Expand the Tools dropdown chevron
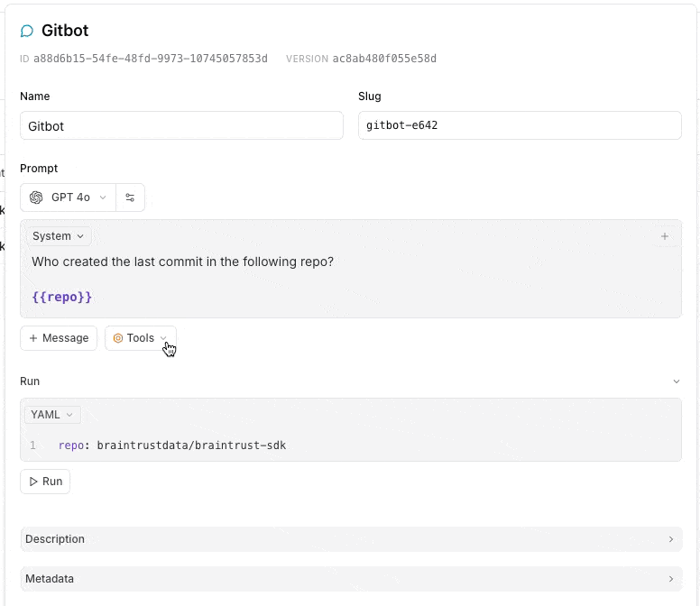This screenshot has width=700, height=606. 164,338
